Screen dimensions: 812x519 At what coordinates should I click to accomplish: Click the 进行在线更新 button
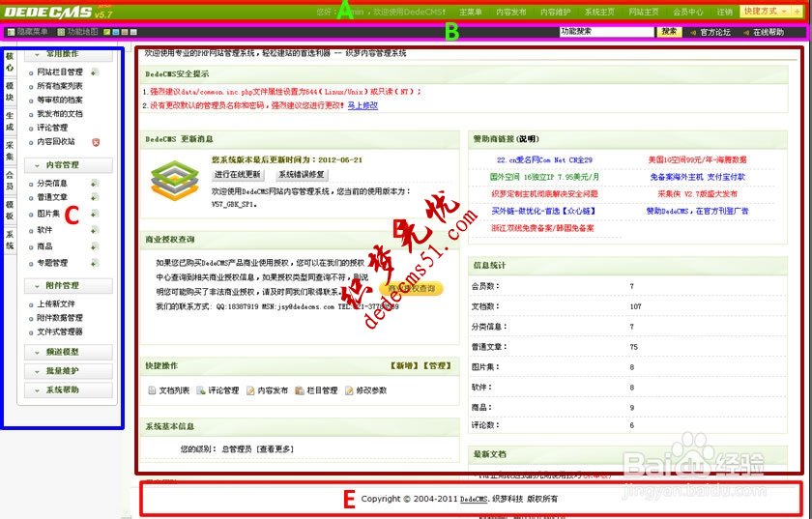pyautogui.click(x=238, y=175)
